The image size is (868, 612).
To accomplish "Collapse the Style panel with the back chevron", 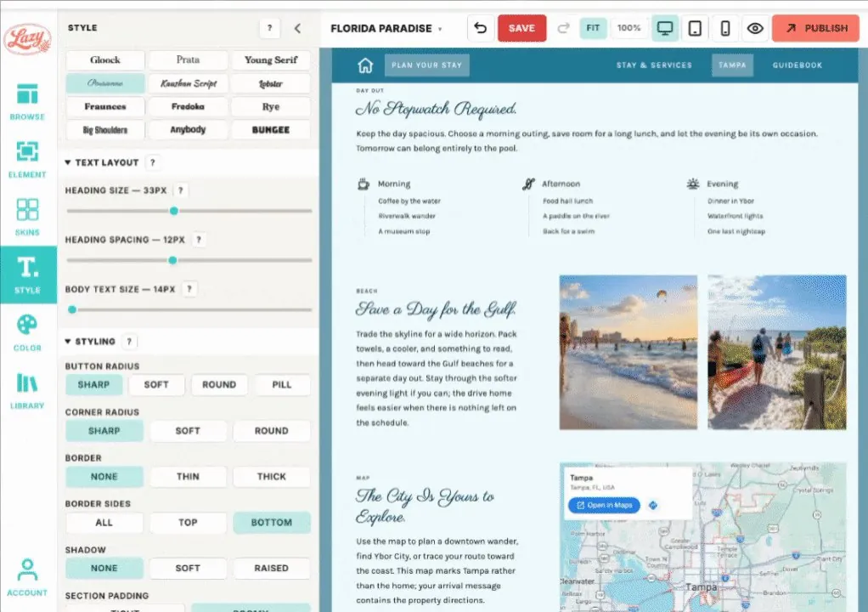I will [x=298, y=28].
